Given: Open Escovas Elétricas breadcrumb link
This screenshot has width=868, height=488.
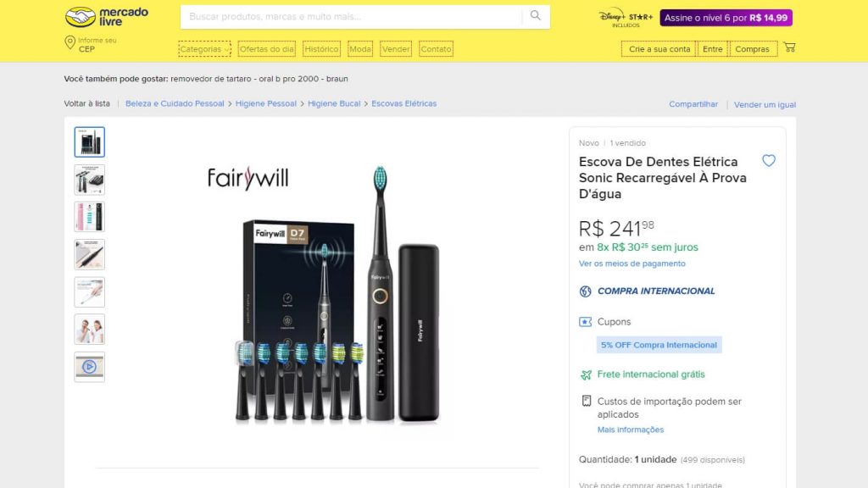Looking at the screenshot, I should [x=404, y=103].
